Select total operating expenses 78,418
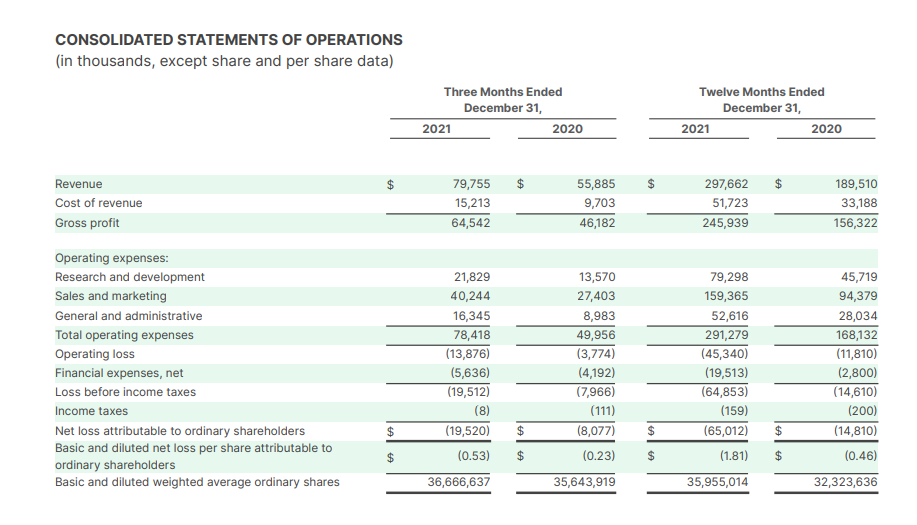Image resolution: width=917 pixels, height=525 pixels. coord(472,335)
